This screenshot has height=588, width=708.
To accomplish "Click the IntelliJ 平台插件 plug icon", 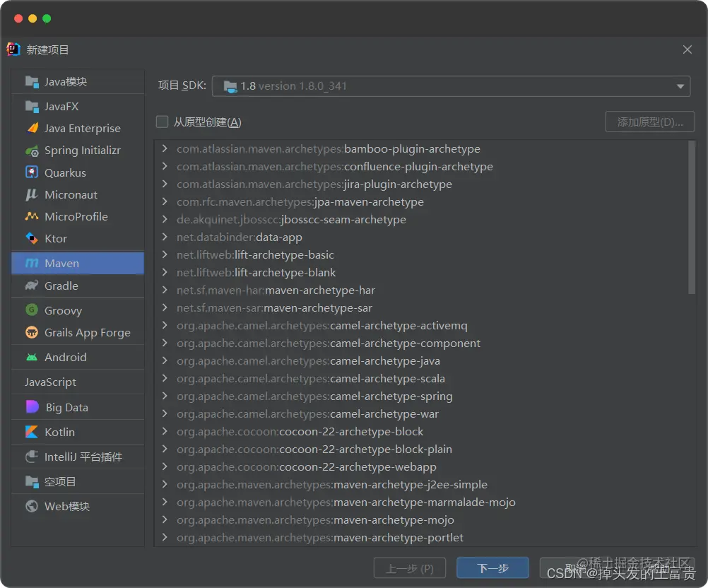I will click(x=32, y=457).
